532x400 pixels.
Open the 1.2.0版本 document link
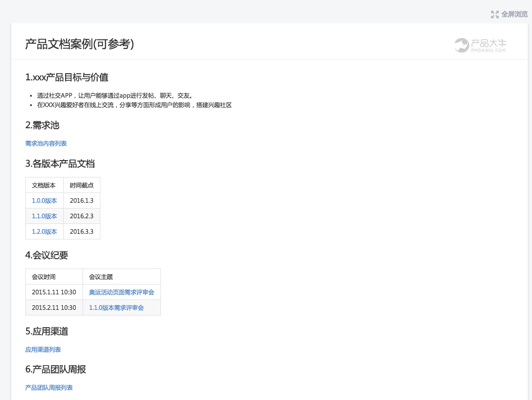[x=45, y=231]
